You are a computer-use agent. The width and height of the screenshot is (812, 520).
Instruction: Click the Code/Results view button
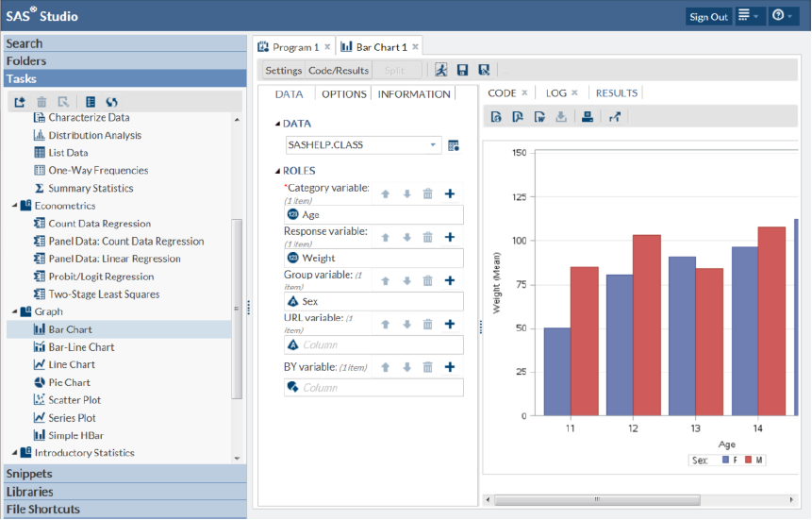tap(338, 71)
